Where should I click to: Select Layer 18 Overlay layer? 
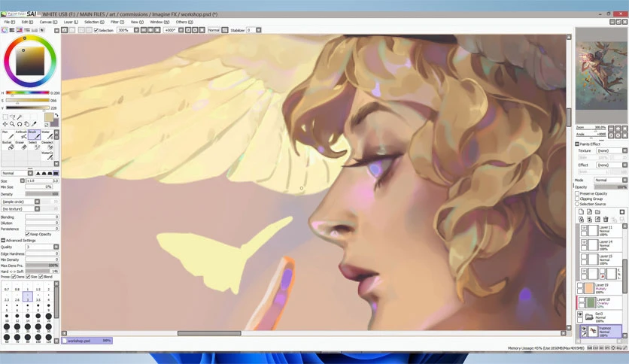600,303
